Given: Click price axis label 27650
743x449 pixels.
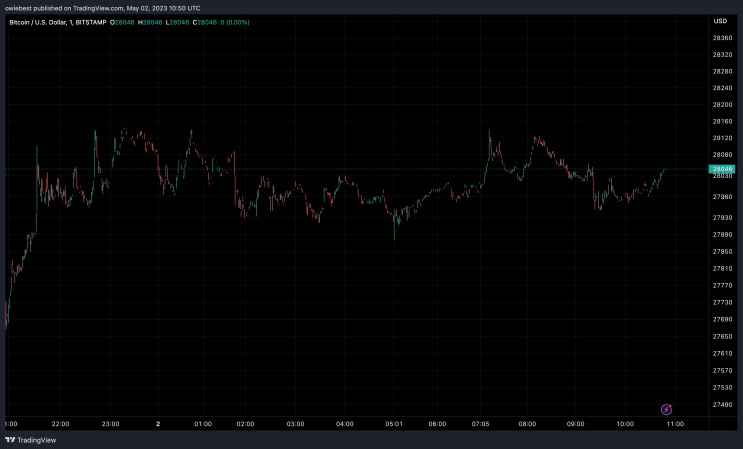Looking at the screenshot, I should point(722,336).
